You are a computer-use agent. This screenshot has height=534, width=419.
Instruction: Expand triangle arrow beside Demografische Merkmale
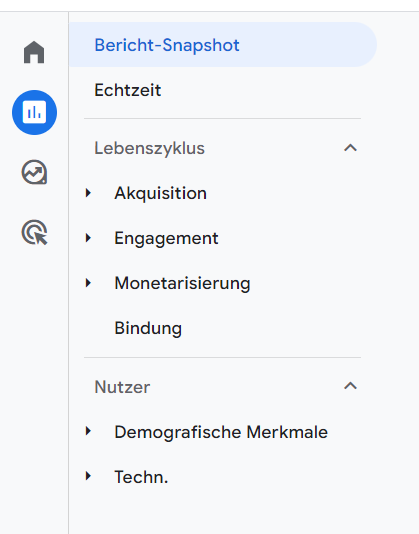(x=89, y=431)
